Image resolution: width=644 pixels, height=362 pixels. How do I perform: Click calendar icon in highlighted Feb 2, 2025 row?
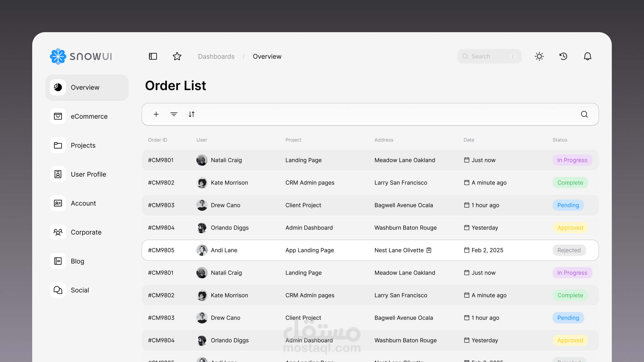point(467,250)
